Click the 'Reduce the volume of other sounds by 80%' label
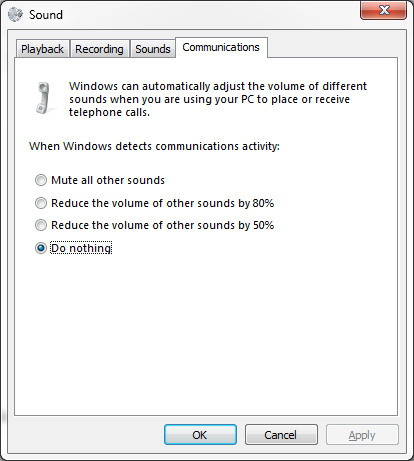This screenshot has height=461, width=414. click(x=163, y=203)
